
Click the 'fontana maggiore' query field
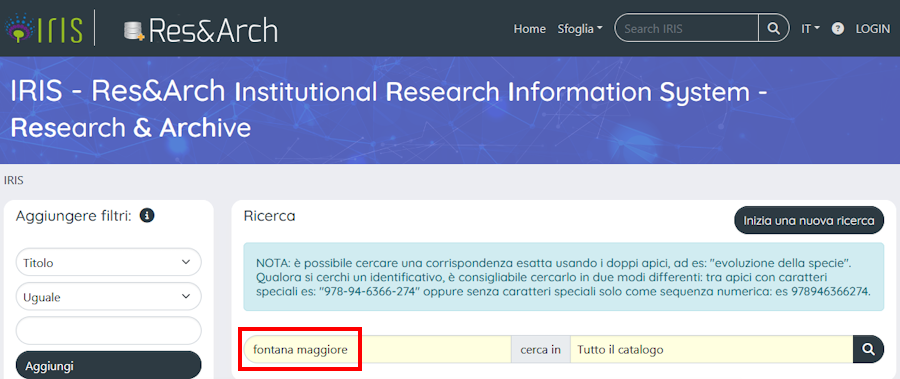[x=377, y=349]
